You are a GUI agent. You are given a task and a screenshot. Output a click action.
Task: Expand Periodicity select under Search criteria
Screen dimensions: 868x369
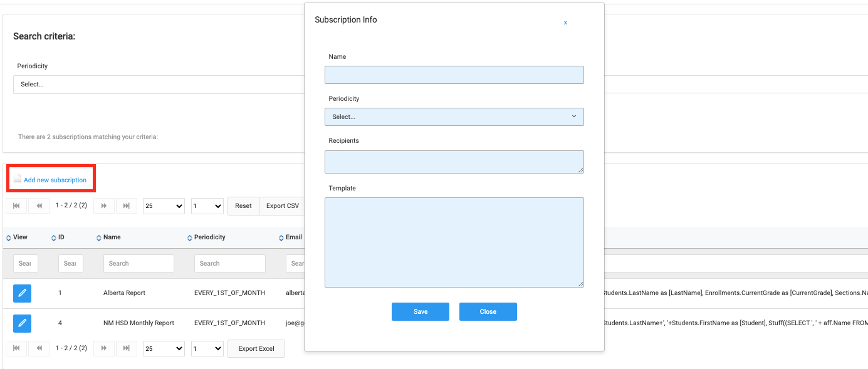coord(157,85)
